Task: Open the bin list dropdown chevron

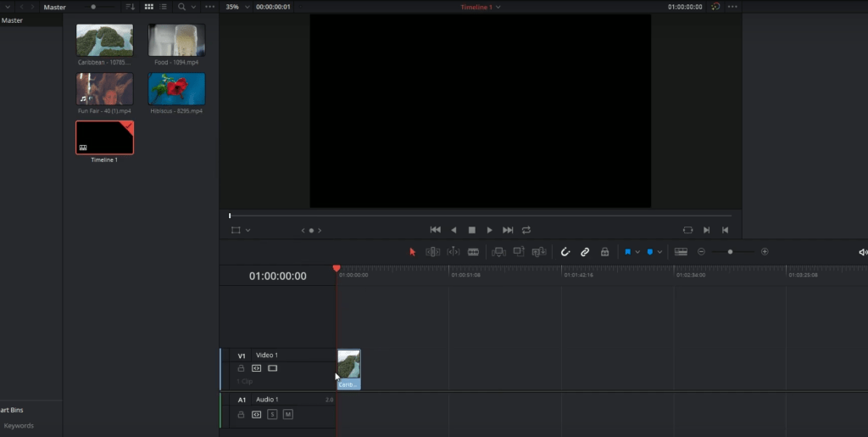Action: [x=8, y=7]
